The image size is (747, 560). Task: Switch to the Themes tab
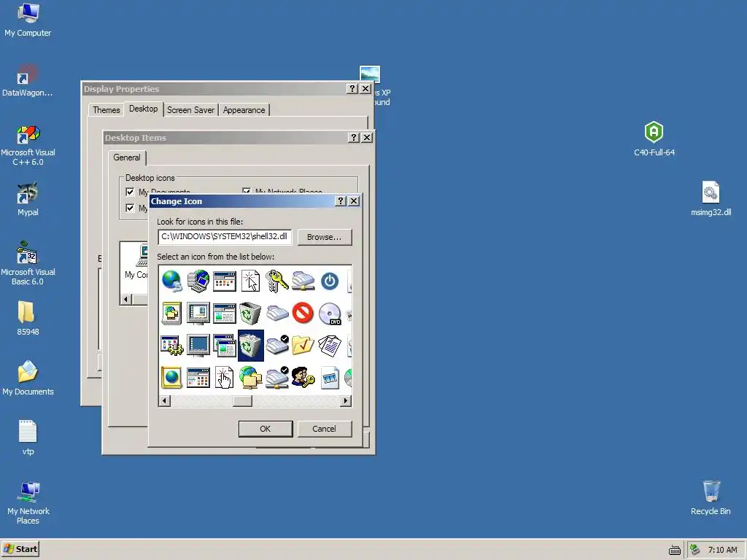pos(107,110)
